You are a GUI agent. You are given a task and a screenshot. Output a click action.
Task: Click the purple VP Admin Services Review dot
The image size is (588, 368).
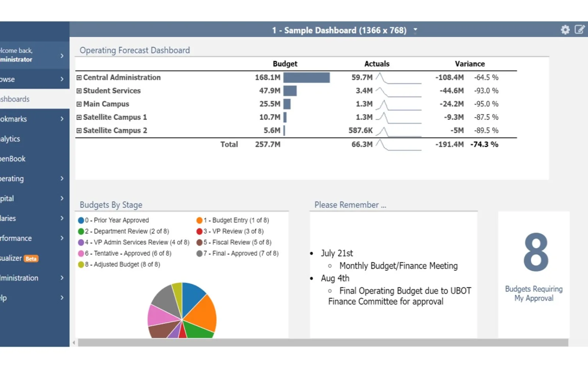click(81, 243)
